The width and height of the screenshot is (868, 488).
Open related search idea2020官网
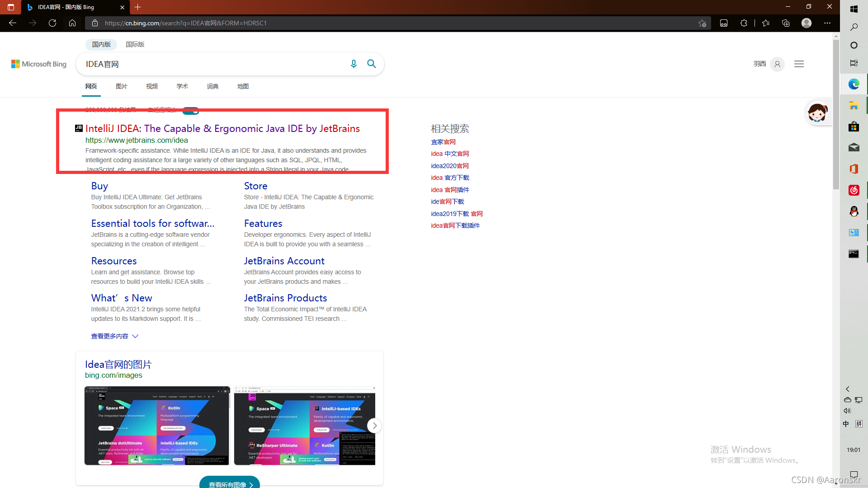[x=450, y=166]
